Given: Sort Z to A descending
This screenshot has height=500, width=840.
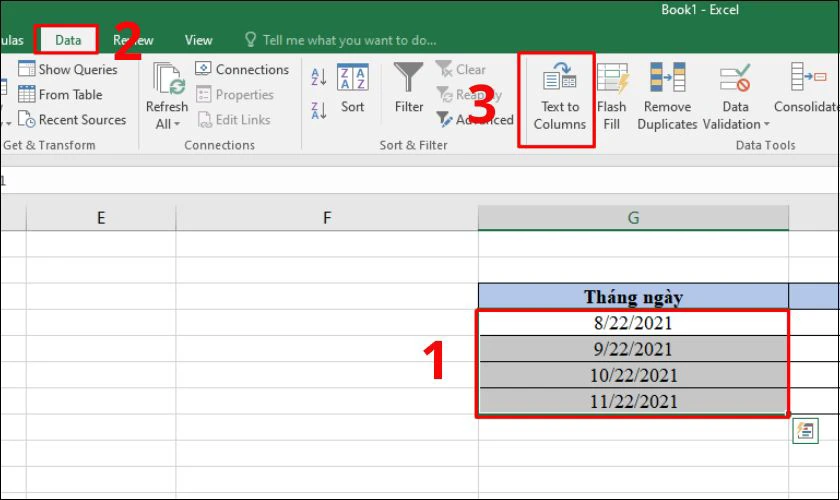Looking at the screenshot, I should tap(319, 110).
